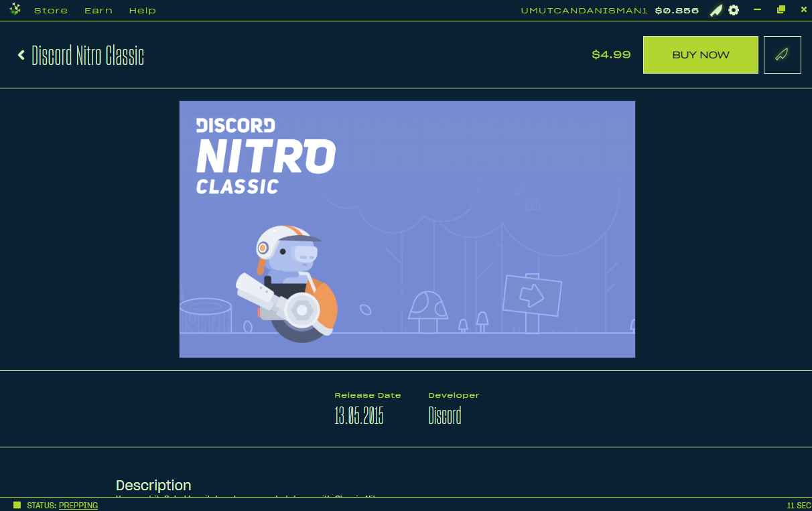Image resolution: width=812 pixels, height=511 pixels.
Task: Go back with the left chevron
Action: (x=21, y=55)
